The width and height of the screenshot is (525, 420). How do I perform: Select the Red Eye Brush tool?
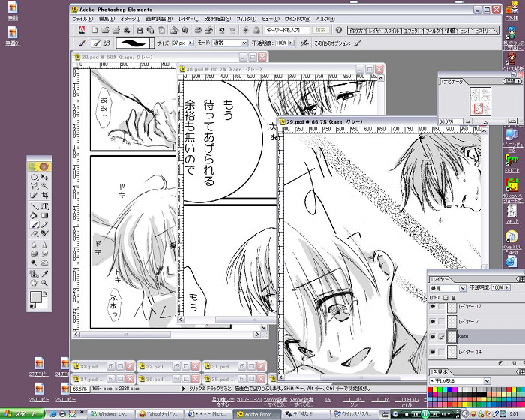click(44, 233)
